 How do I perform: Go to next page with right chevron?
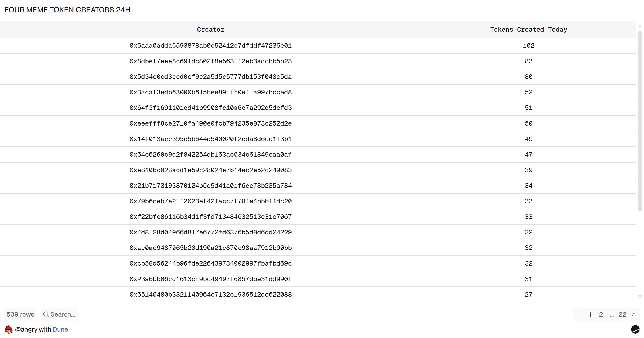point(633,314)
